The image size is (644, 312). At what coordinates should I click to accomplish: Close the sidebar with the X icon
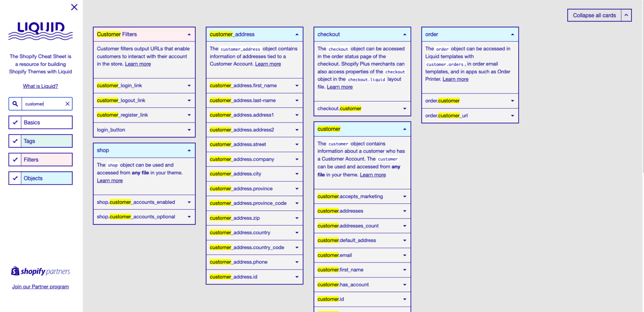click(74, 7)
